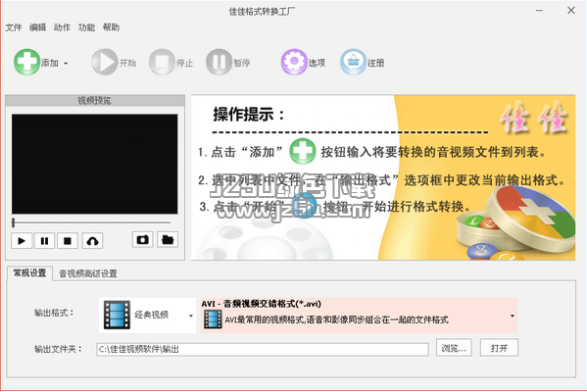Click the output folder path field
Viewport: 587px width, 392px height.
point(263,349)
